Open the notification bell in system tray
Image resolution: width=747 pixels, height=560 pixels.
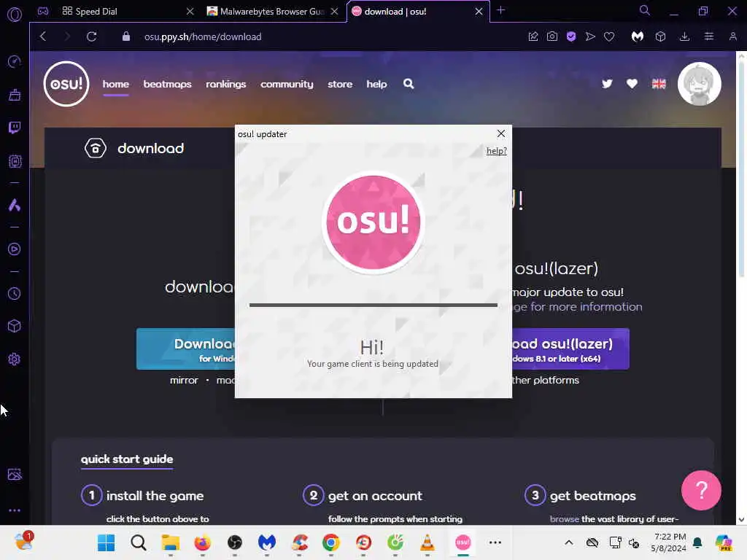tap(697, 542)
